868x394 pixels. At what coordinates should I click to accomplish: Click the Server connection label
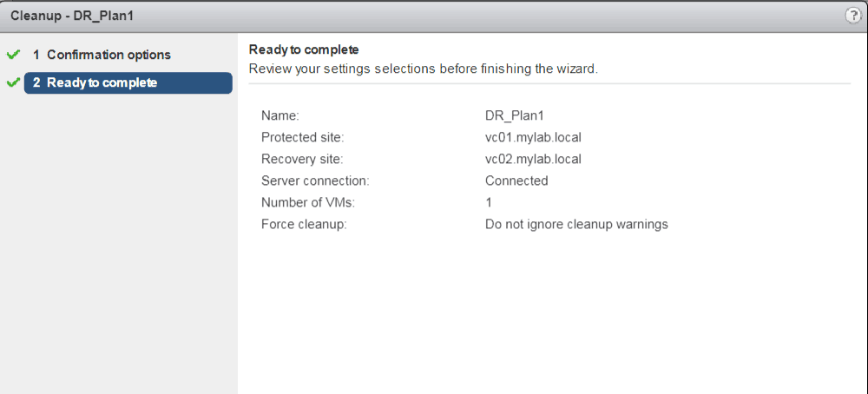click(315, 181)
